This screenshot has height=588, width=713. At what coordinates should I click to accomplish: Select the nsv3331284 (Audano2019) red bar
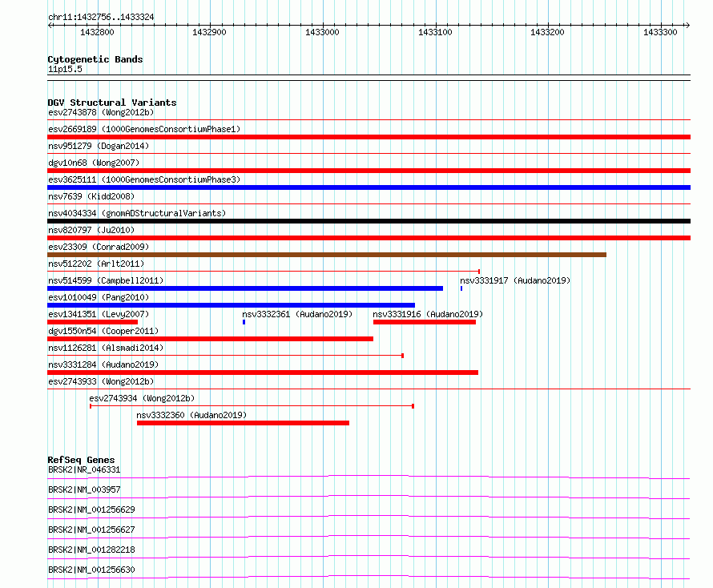coord(263,373)
